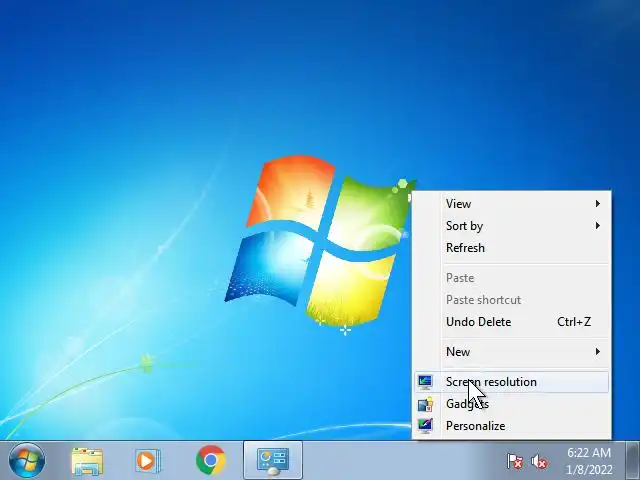This screenshot has width=640, height=480.
Task: Click the Paste menu entry
Action: [512, 278]
